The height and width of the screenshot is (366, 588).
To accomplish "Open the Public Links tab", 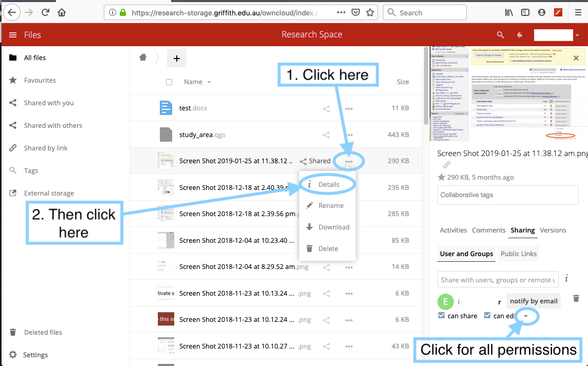I will 519,254.
